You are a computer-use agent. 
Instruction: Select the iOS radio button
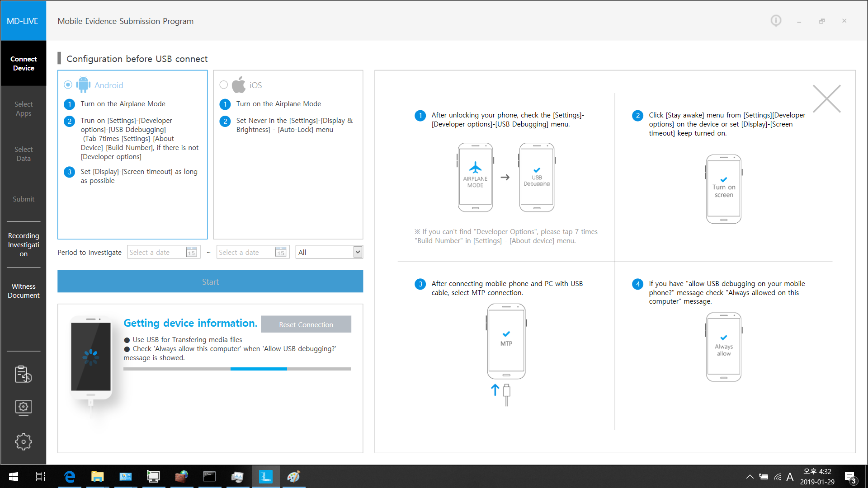[x=224, y=85]
